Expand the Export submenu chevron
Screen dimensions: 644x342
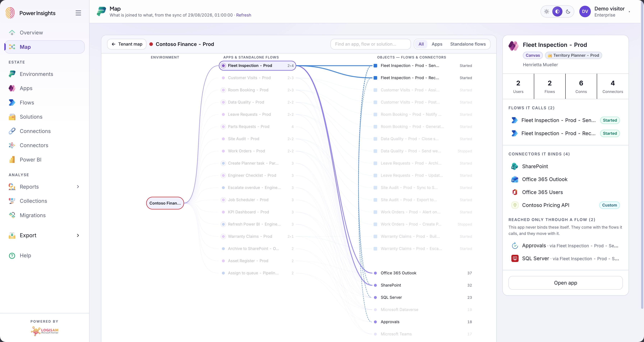point(78,235)
